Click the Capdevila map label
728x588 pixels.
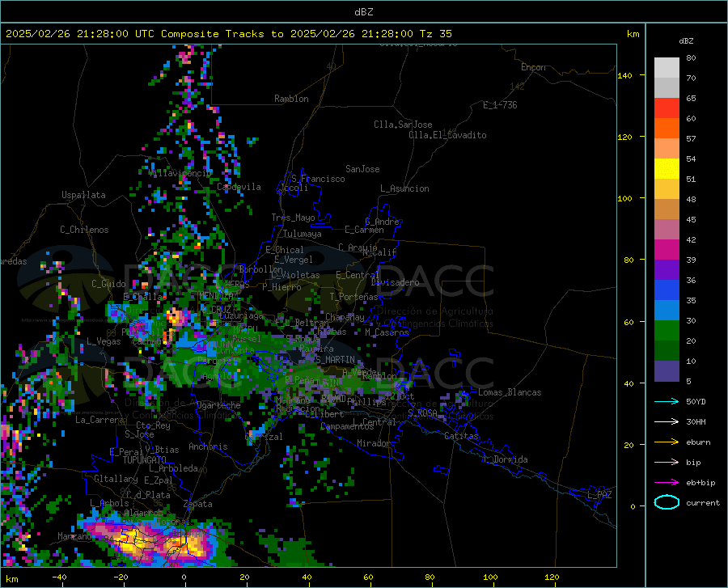[239, 187]
